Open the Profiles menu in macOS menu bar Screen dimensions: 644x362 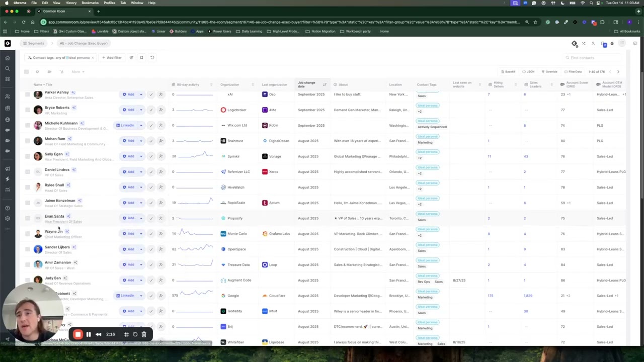coord(109,3)
